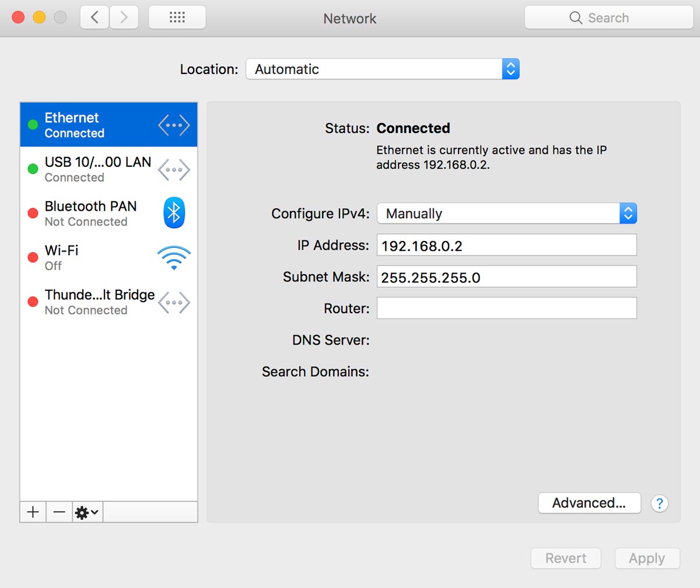This screenshot has height=588, width=700.
Task: Click the empty Router field
Action: pos(507,308)
